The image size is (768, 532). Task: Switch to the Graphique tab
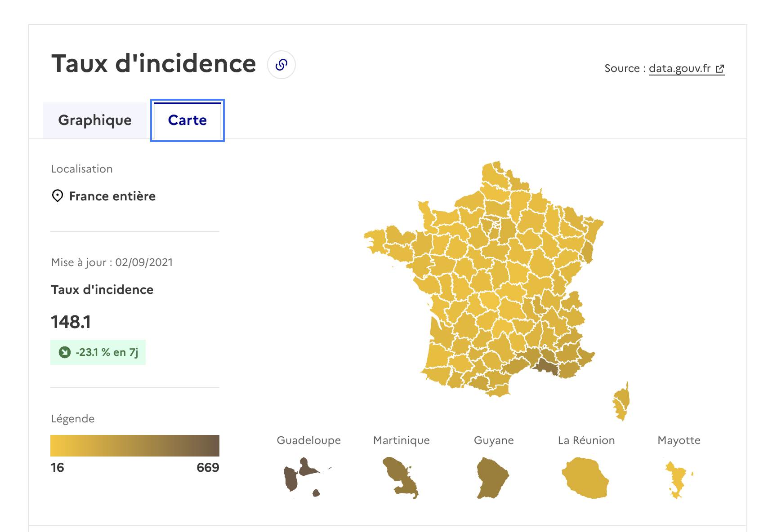point(95,120)
